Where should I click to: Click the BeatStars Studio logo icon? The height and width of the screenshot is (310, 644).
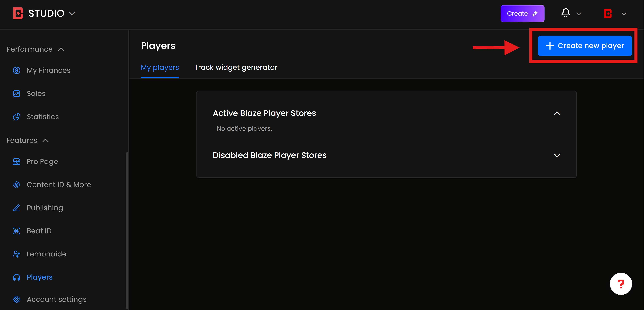point(18,13)
